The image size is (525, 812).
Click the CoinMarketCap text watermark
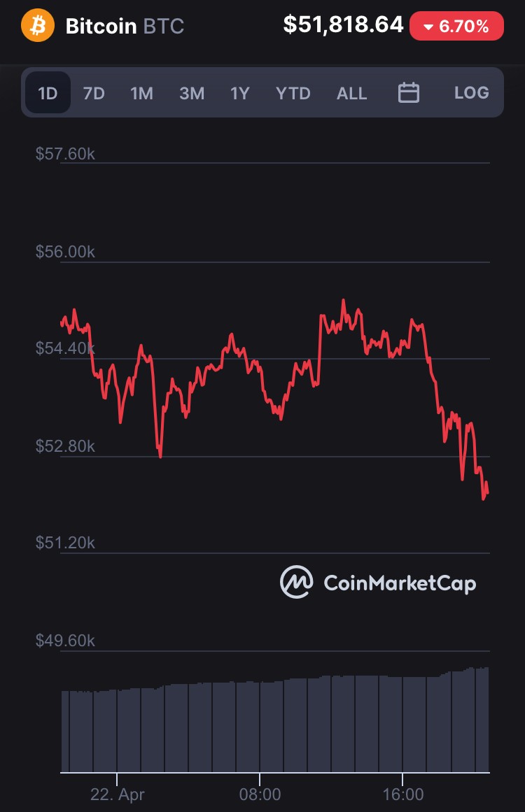point(400,583)
